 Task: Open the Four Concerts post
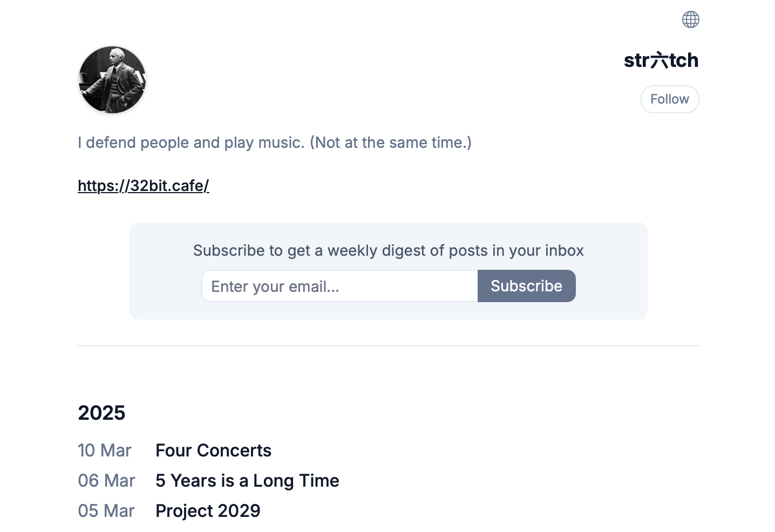click(213, 451)
